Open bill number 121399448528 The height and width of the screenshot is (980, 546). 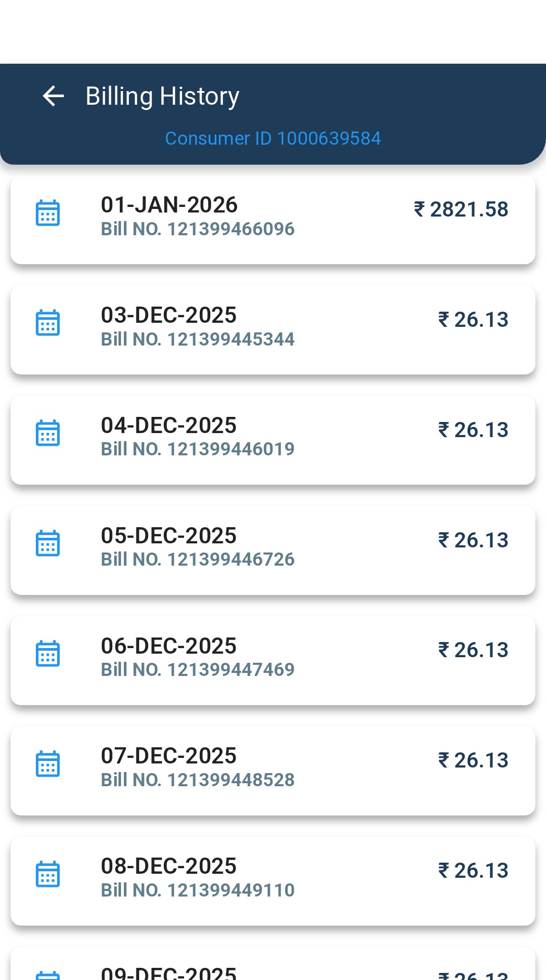[198, 780]
